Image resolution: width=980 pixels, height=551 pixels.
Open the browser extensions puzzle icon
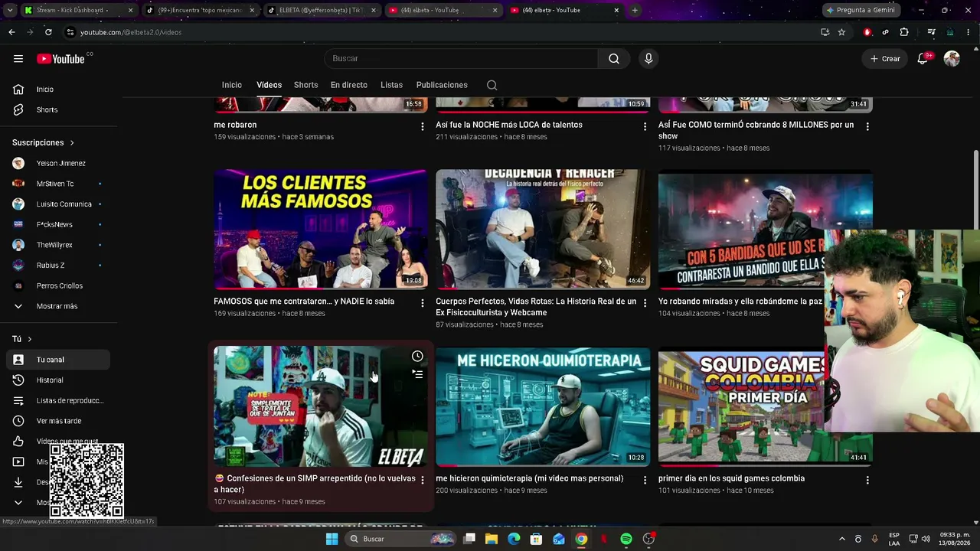click(904, 32)
